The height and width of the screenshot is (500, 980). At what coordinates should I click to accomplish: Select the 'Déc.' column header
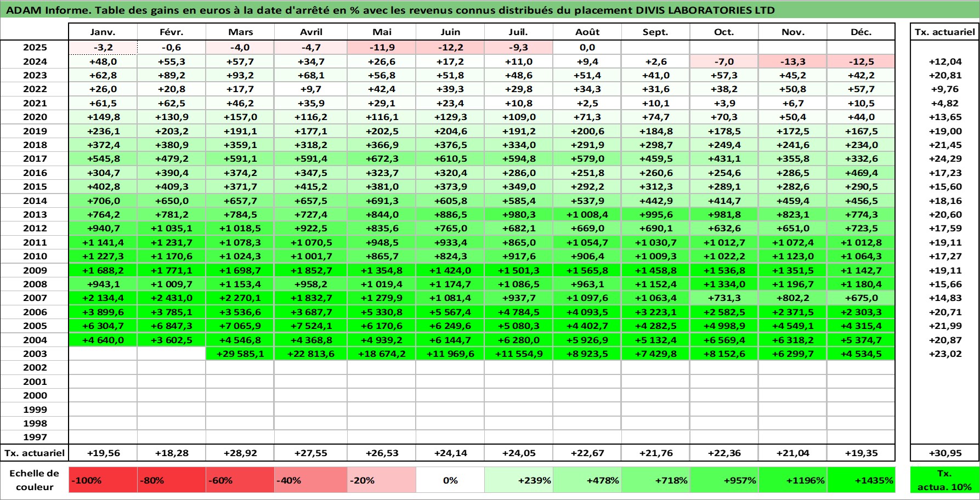coord(861,32)
